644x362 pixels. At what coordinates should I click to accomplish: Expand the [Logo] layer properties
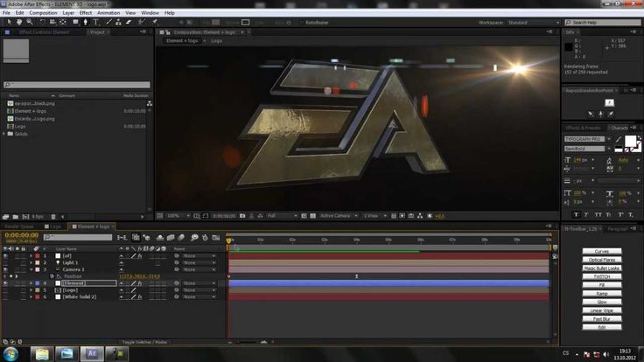[31, 290]
